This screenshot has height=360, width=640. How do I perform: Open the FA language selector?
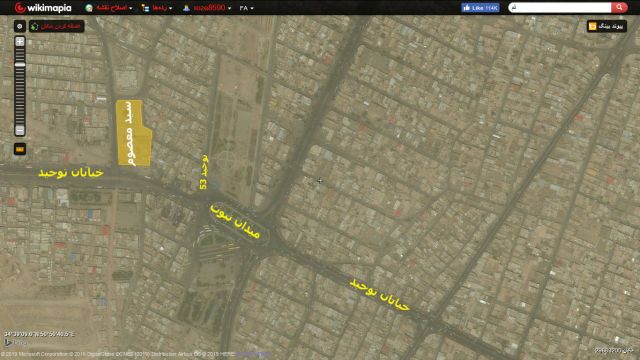pos(246,8)
